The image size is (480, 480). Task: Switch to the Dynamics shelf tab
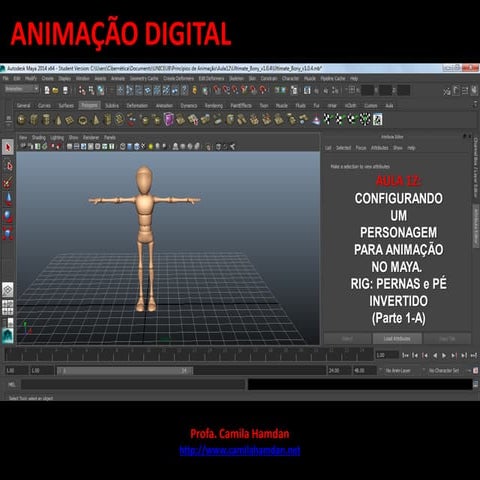189,106
